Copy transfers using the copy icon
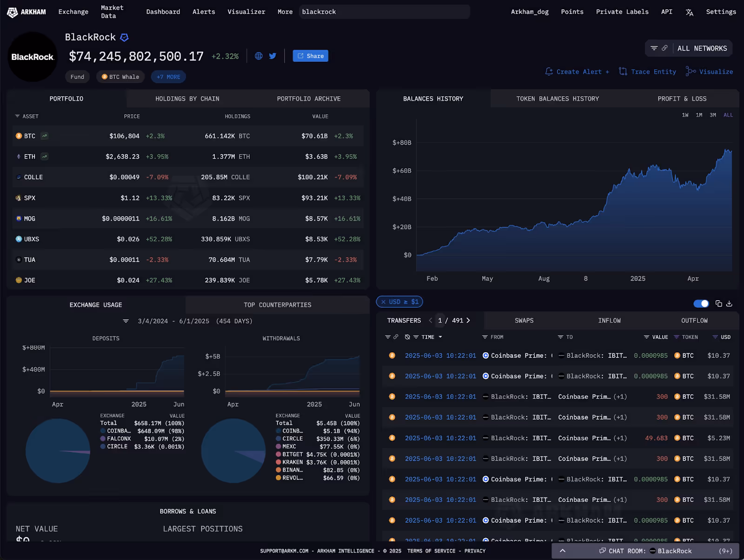The height and width of the screenshot is (560, 744). pos(718,303)
